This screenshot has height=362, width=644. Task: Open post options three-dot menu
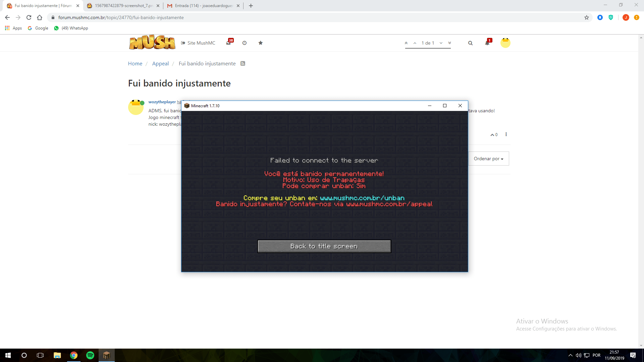[x=506, y=134]
